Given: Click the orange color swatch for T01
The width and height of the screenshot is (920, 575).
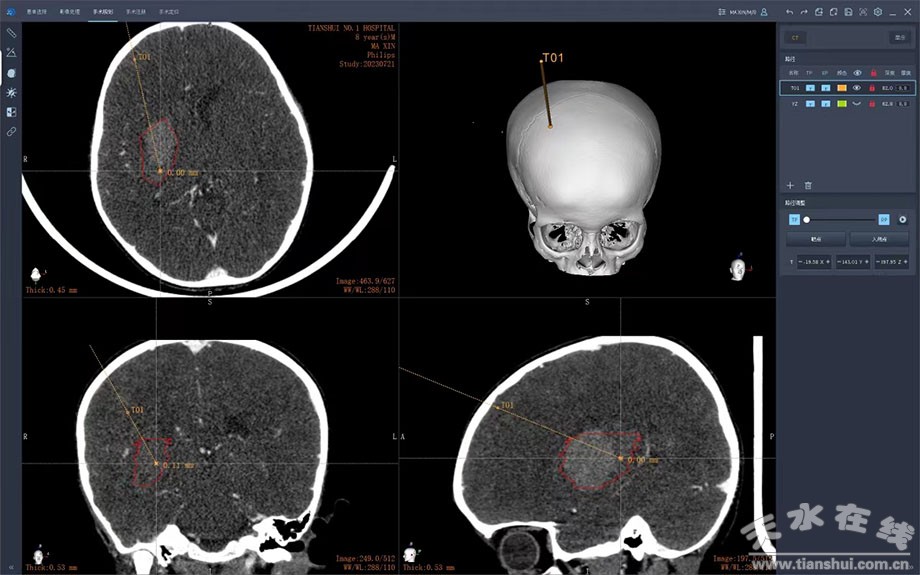Looking at the screenshot, I should 842,88.
